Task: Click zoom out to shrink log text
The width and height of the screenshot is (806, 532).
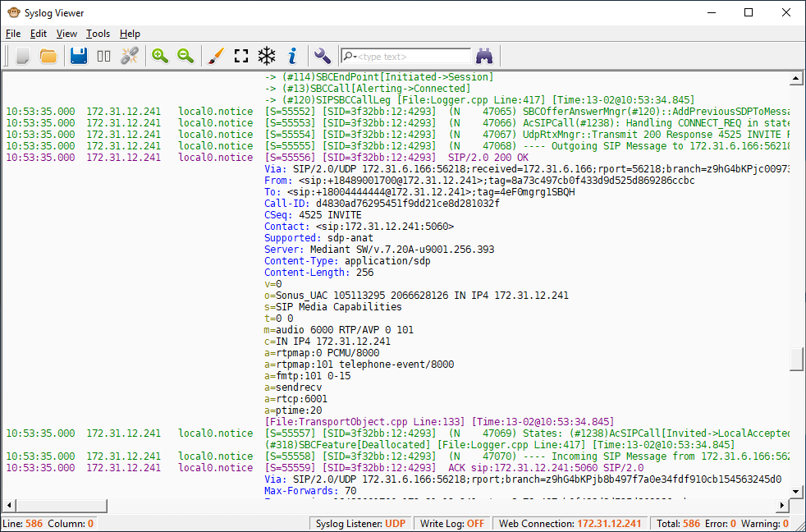Action: [185, 56]
